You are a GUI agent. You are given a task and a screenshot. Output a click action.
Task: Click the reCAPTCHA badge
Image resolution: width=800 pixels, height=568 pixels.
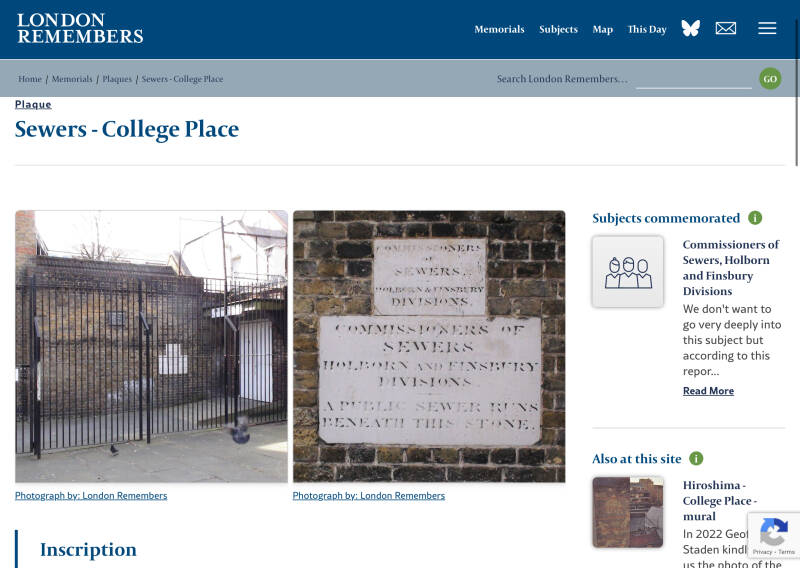[773, 535]
